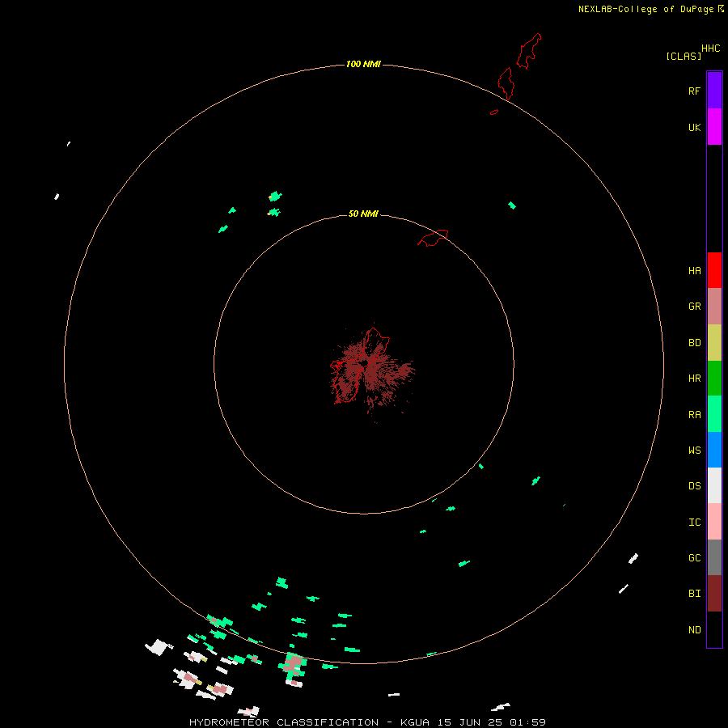
Task: Click the "HHC" product label
Action: point(711,49)
